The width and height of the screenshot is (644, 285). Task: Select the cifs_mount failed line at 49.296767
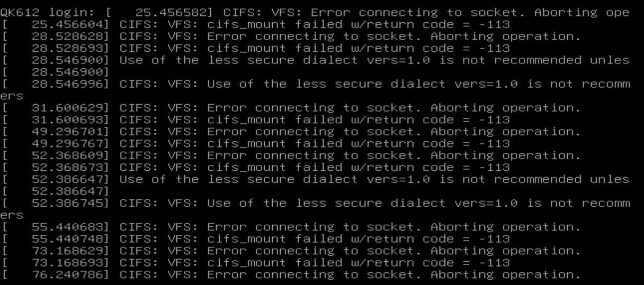(255, 144)
